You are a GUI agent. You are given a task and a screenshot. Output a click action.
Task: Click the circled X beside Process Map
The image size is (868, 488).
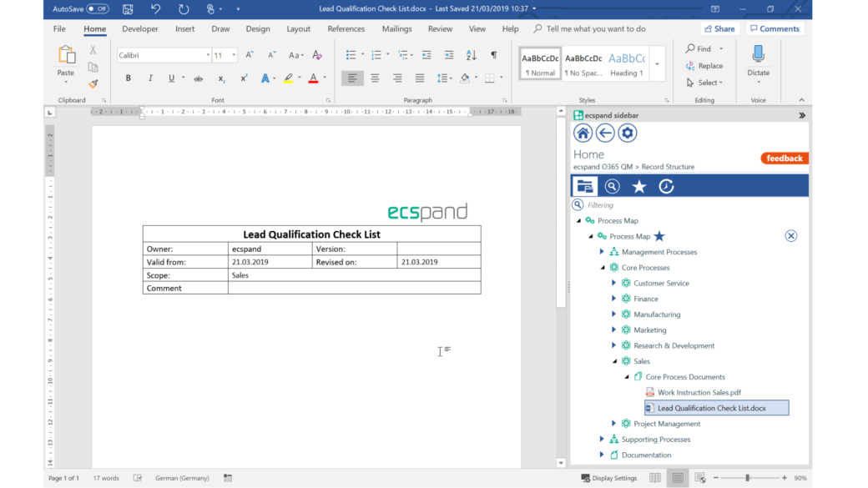point(791,236)
